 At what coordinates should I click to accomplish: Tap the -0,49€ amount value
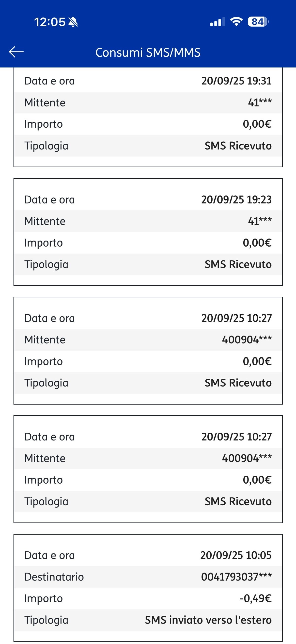[x=255, y=598]
